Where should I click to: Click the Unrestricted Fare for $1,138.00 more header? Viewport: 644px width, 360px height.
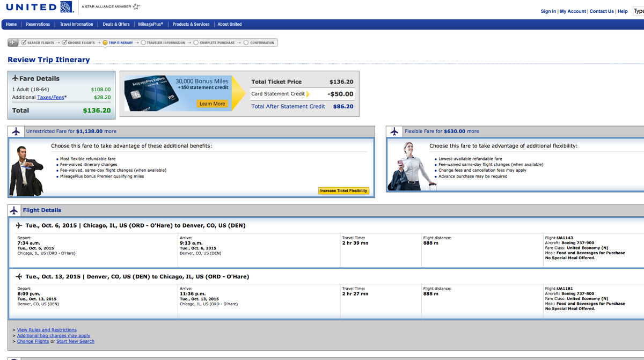pos(71,131)
